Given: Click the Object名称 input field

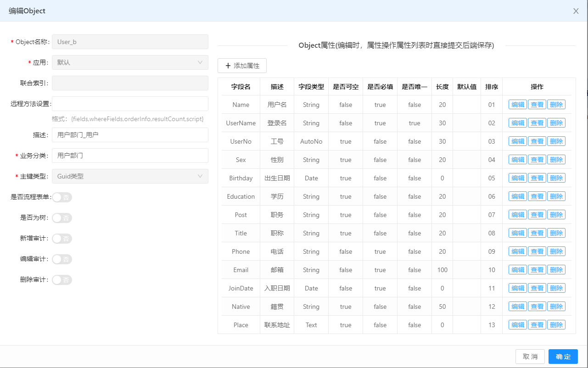Looking at the screenshot, I should click(130, 42).
